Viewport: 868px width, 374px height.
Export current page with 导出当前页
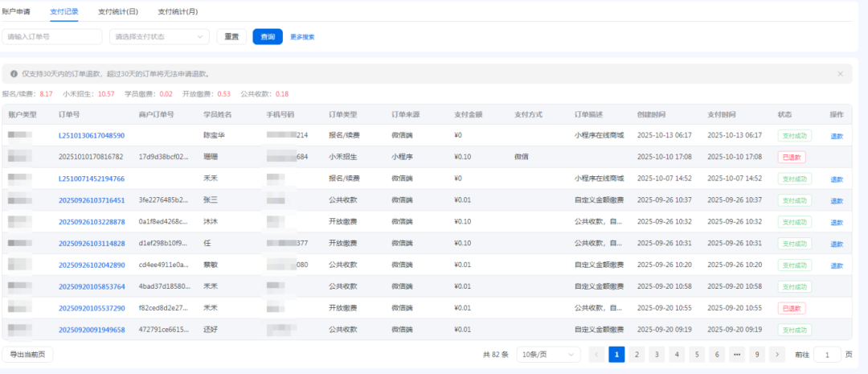(x=28, y=354)
